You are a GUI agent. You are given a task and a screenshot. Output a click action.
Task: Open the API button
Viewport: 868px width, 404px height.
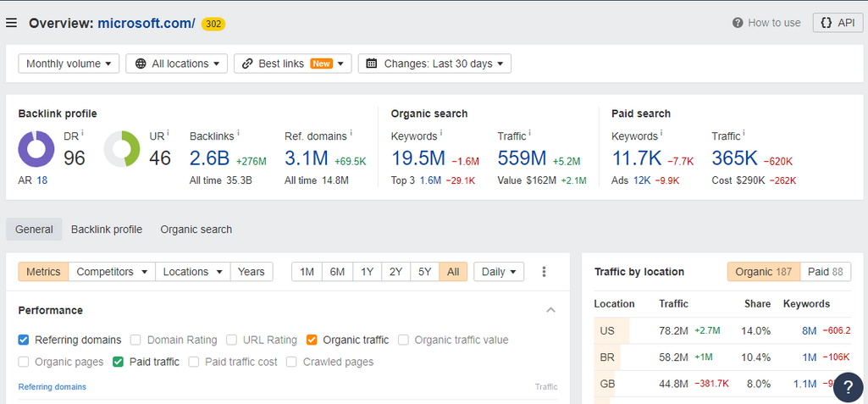pos(838,23)
